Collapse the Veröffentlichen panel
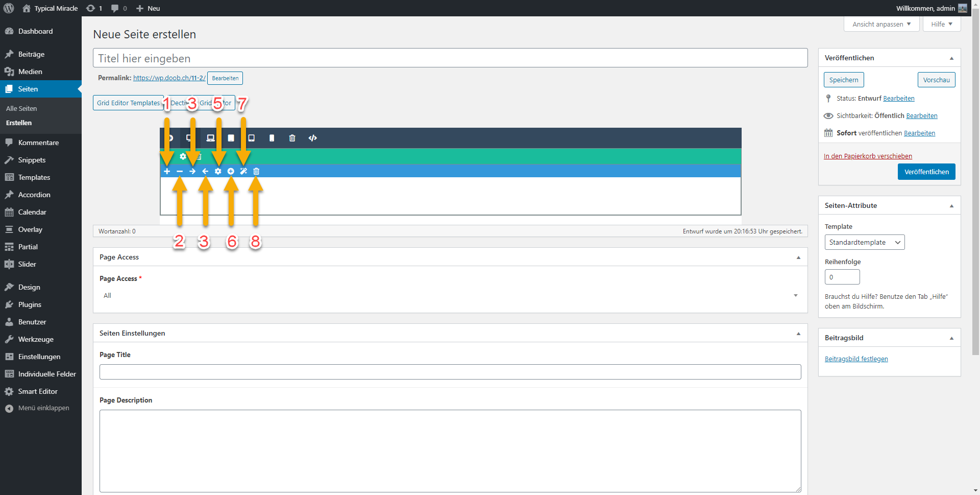The image size is (980, 495). click(x=951, y=58)
